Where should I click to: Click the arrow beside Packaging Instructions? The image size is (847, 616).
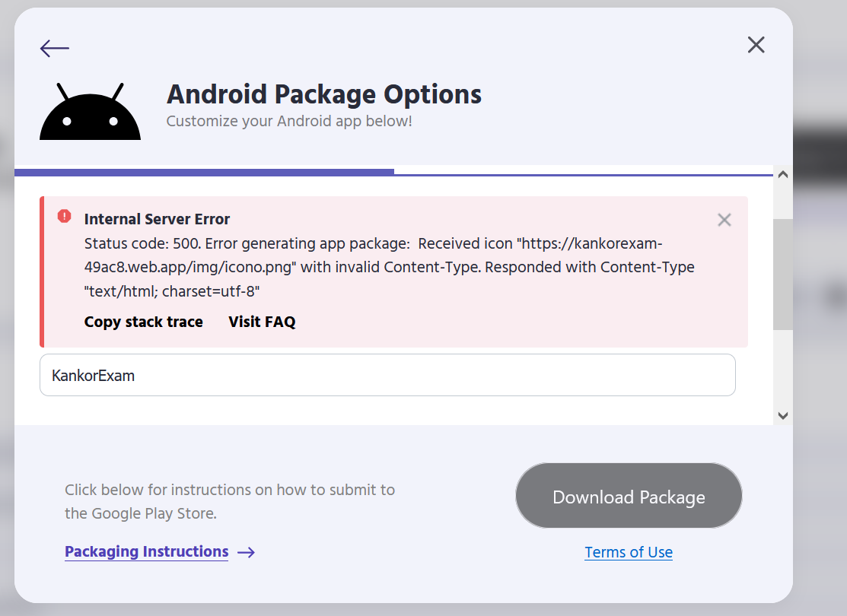[x=247, y=552]
